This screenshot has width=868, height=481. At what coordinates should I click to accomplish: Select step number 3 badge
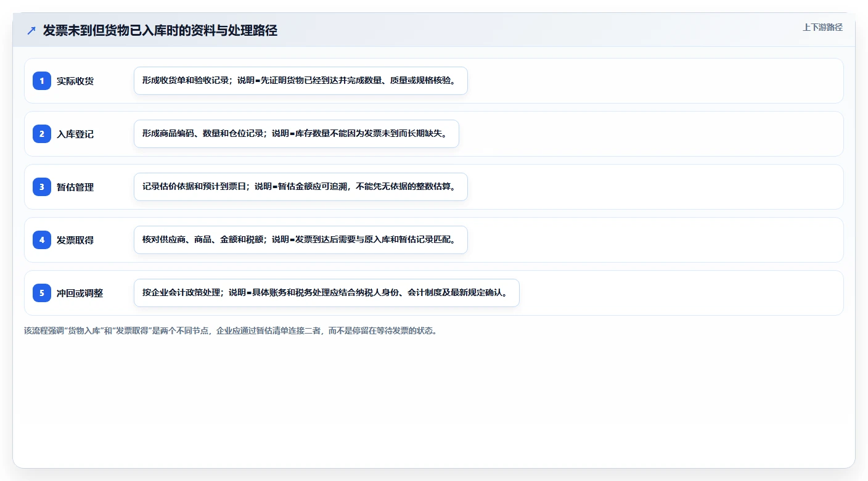pyautogui.click(x=42, y=187)
